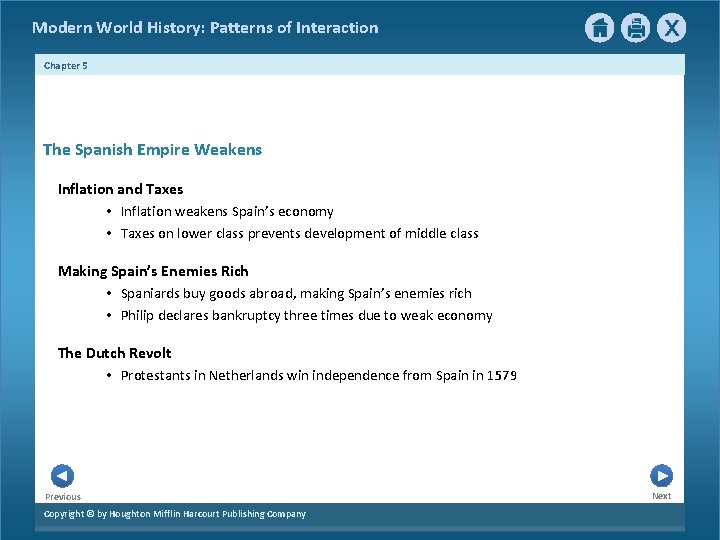The width and height of the screenshot is (720, 540).
Task: Click The Dutch Revolt subheading
Action: (x=114, y=353)
